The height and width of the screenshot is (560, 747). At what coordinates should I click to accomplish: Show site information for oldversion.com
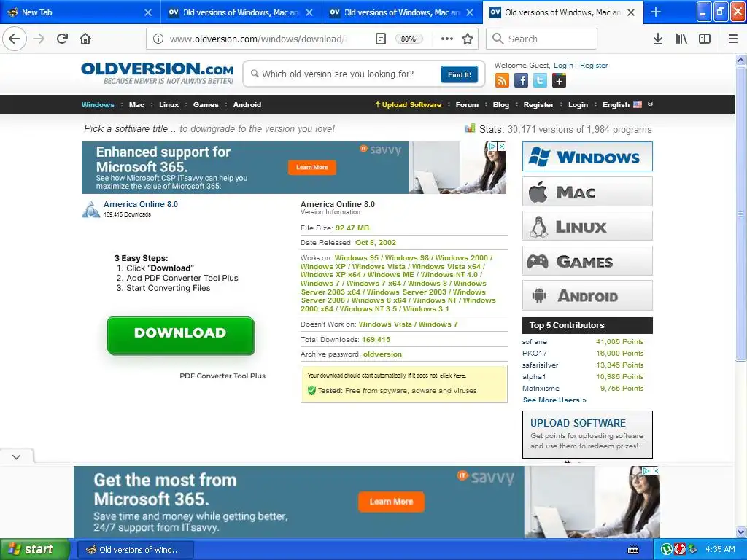coord(158,39)
